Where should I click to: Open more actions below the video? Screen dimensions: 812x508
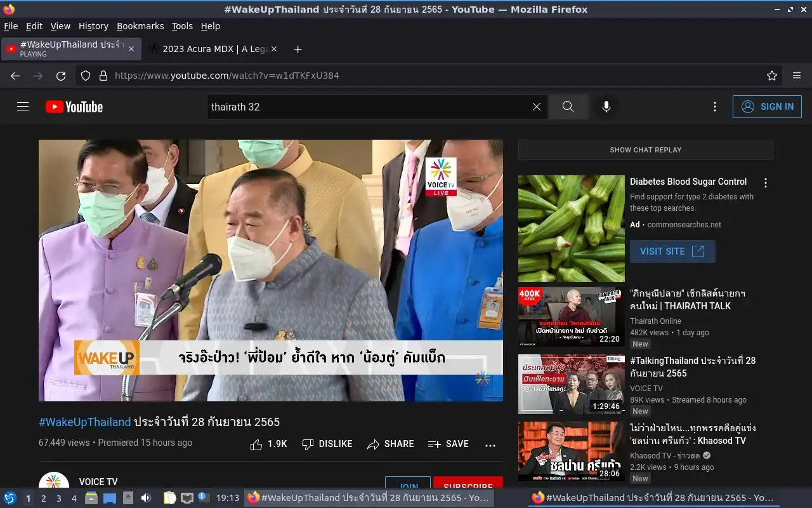pos(490,444)
